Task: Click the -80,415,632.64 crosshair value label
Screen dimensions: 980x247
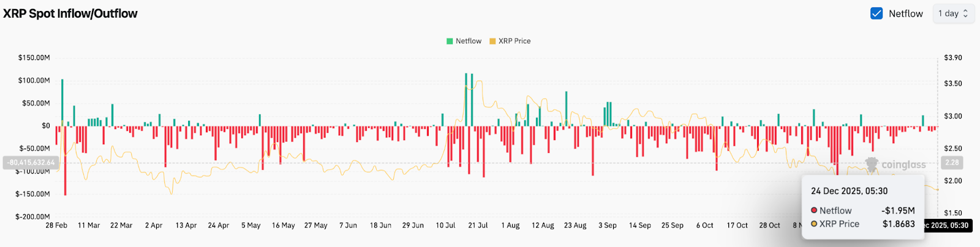Action: tap(31, 163)
